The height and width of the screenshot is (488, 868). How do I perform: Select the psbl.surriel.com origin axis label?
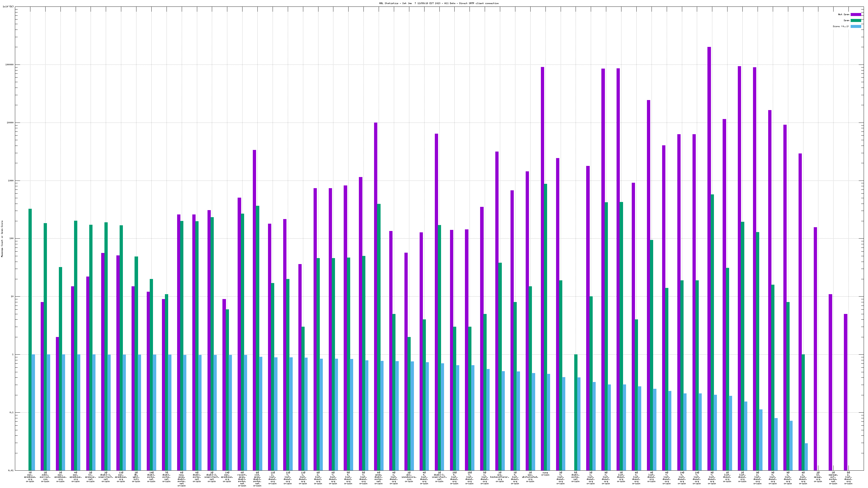click(45, 477)
